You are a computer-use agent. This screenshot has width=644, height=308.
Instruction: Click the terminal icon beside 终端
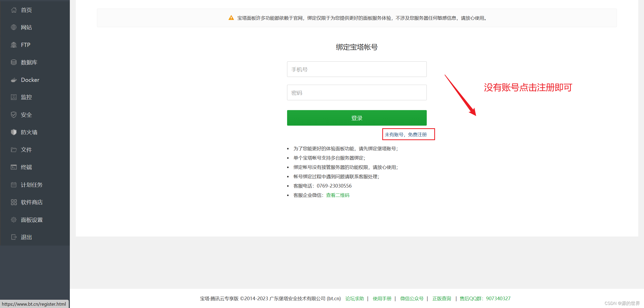point(14,167)
